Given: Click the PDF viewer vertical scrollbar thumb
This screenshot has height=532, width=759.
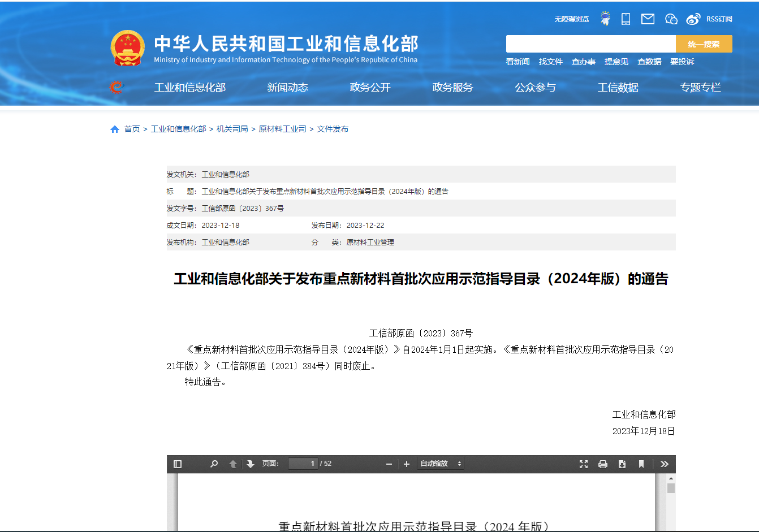Looking at the screenshot, I should point(671,488).
